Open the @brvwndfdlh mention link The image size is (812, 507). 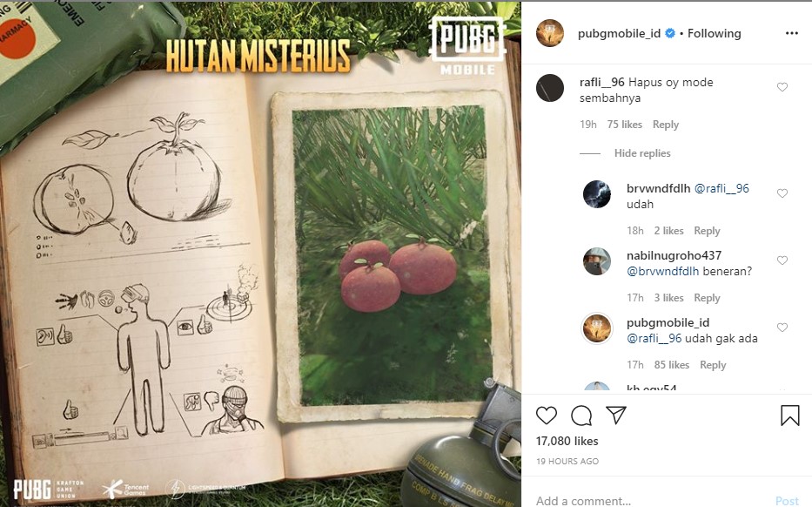click(x=662, y=271)
